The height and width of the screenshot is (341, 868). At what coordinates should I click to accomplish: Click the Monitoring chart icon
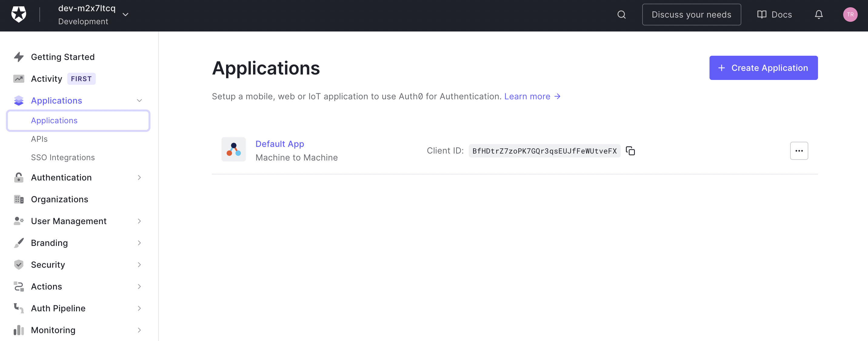19,330
